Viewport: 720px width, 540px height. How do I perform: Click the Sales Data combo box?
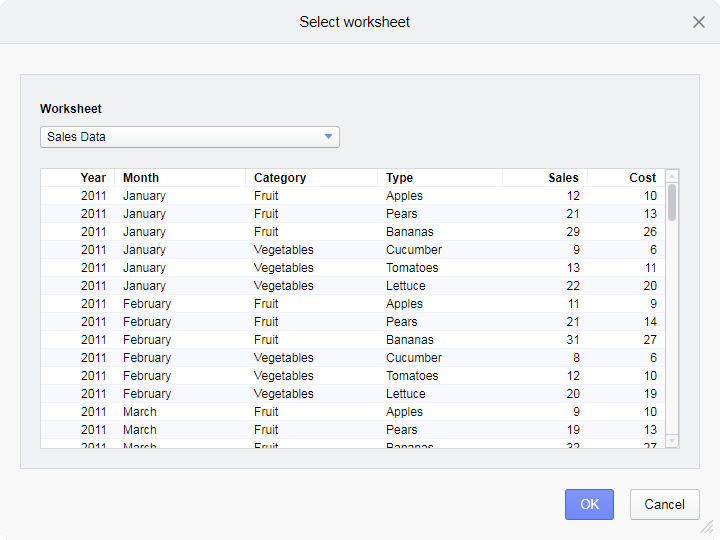pos(180,137)
